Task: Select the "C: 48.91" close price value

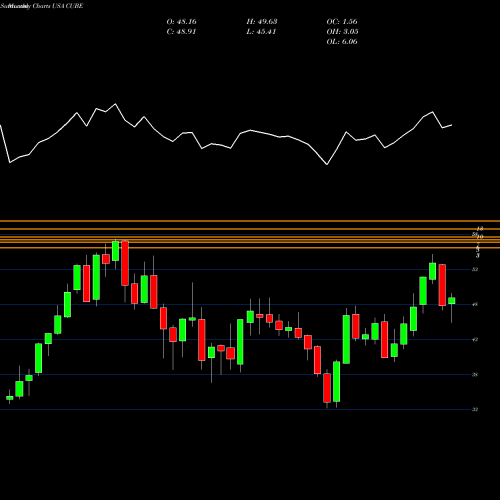Action: 181,32
